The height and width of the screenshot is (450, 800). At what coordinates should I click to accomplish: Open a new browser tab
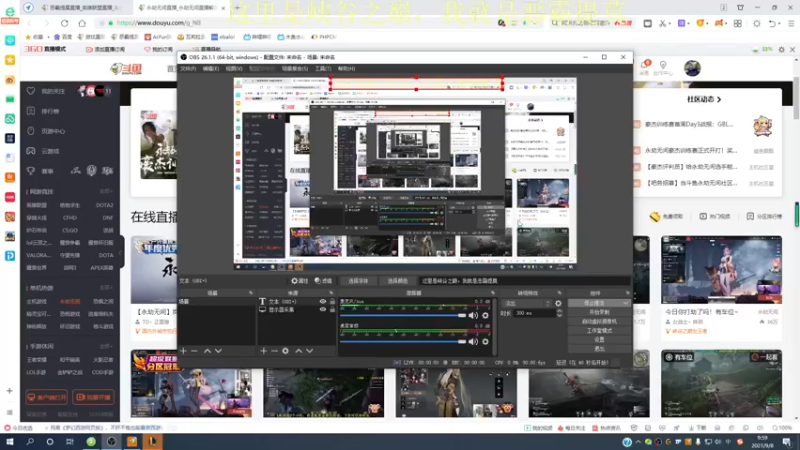point(237,8)
